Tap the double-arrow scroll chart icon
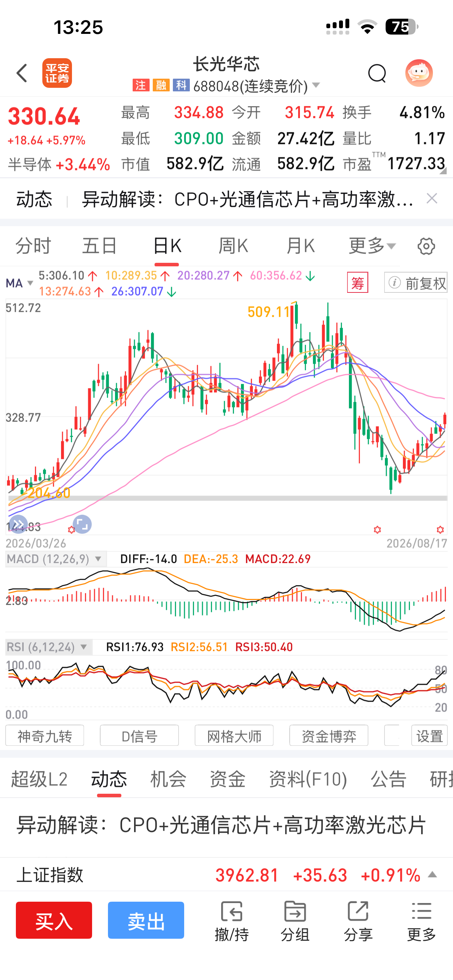 pyautogui.click(x=18, y=524)
